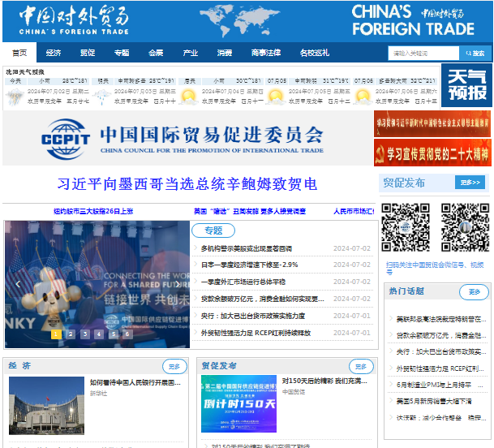Open the 商事法律 navigation menu item
Image resolution: width=494 pixels, height=448 pixels.
tap(266, 53)
